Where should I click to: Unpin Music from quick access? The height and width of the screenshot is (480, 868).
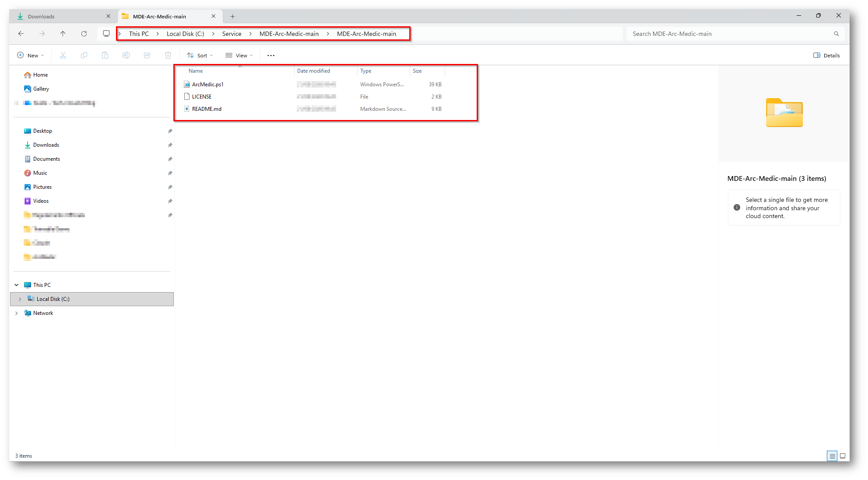170,173
